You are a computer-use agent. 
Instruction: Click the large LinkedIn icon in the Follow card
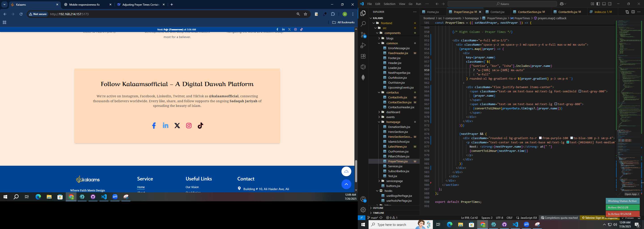(x=165, y=125)
